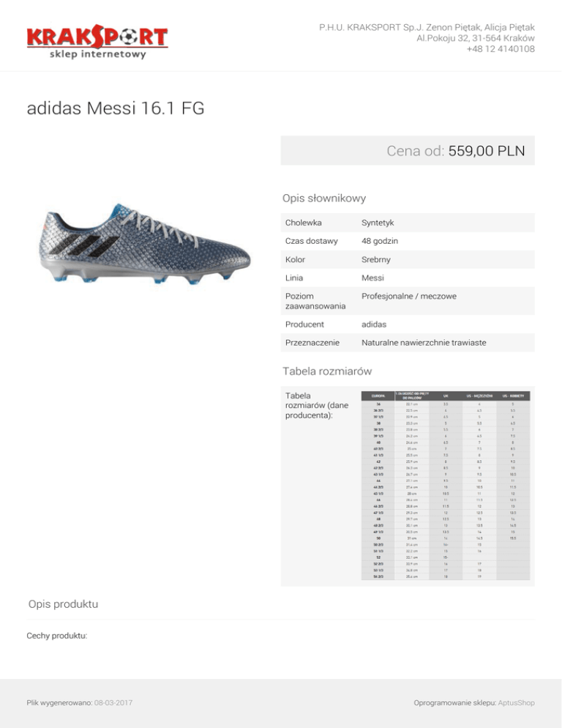Click the Cechy produktu label
This screenshot has height=728, width=562.
56,636
